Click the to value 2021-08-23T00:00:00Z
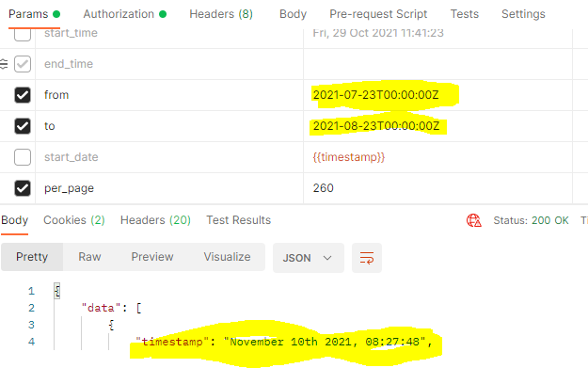This screenshot has width=588, height=368. point(376,126)
